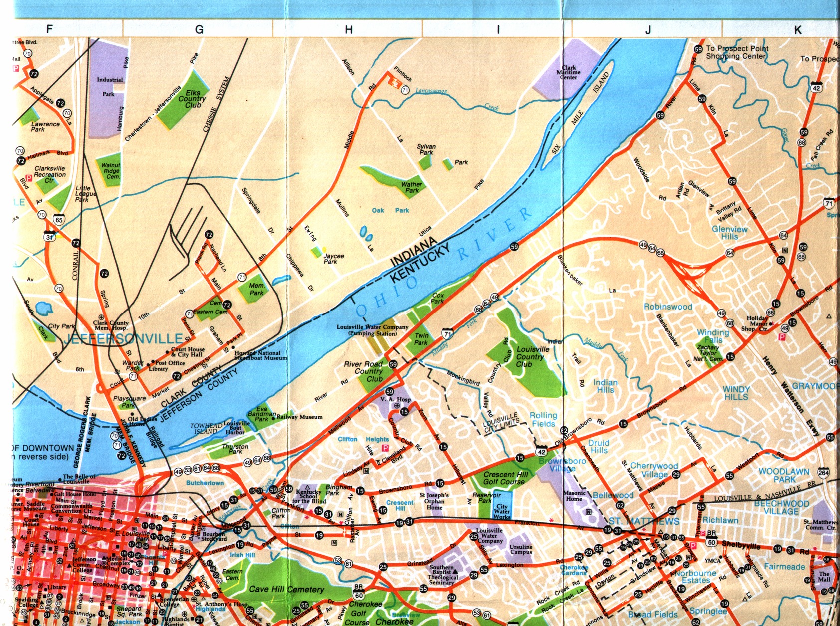Click grid column letter H
Image resolution: width=840 pixels, height=626 pixels.
coord(348,29)
